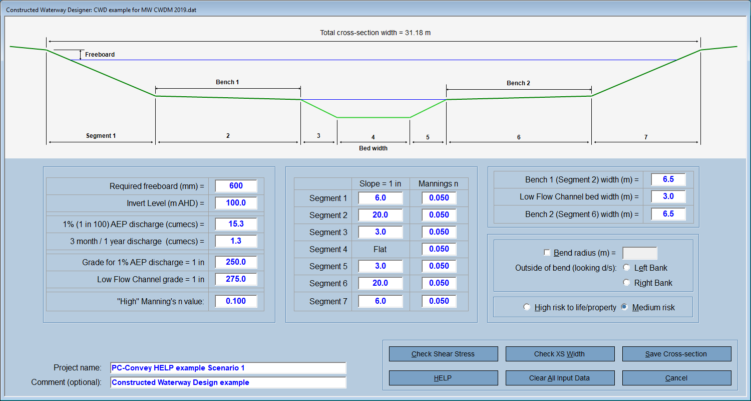Click the Comment (optional) text field
Screen dimensions: 751x401
228,382
